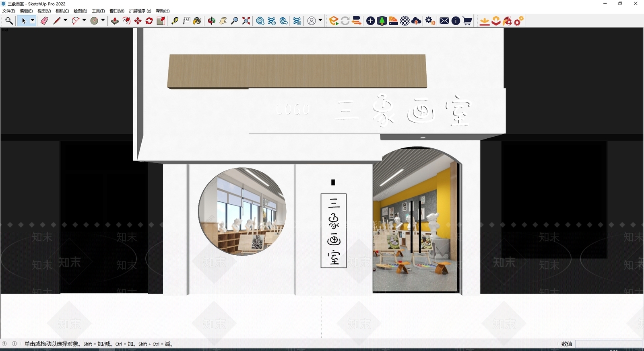Activate the Push/Pull tool

[115, 21]
